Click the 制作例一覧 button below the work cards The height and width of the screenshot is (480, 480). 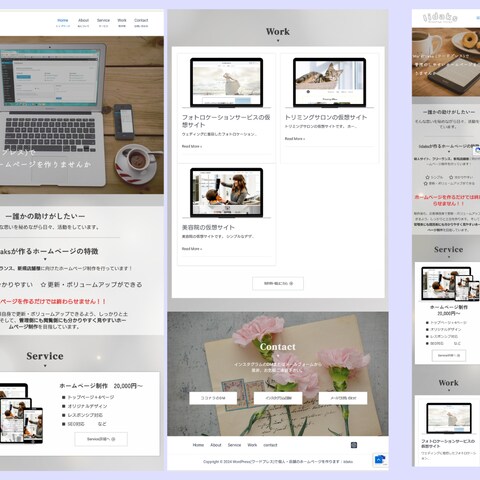tap(278, 283)
